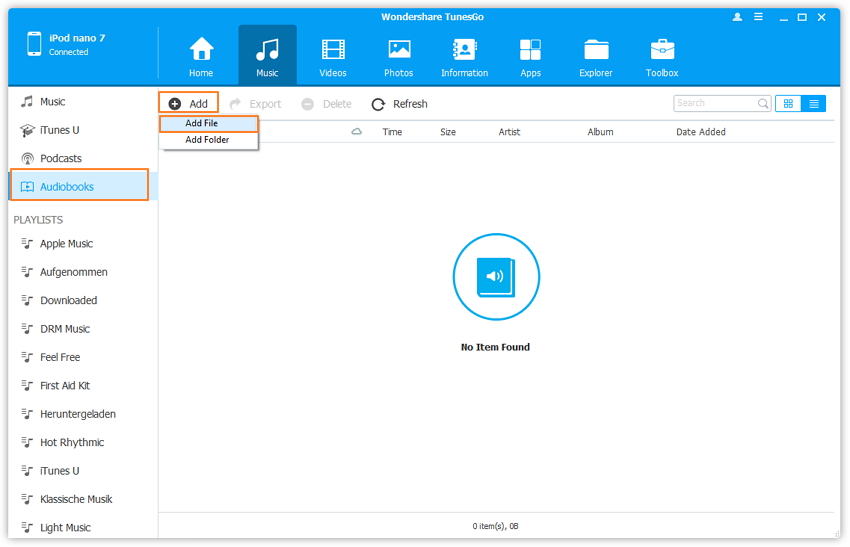This screenshot has width=850, height=547.
Task: Click the search magnifier icon
Action: [x=763, y=104]
